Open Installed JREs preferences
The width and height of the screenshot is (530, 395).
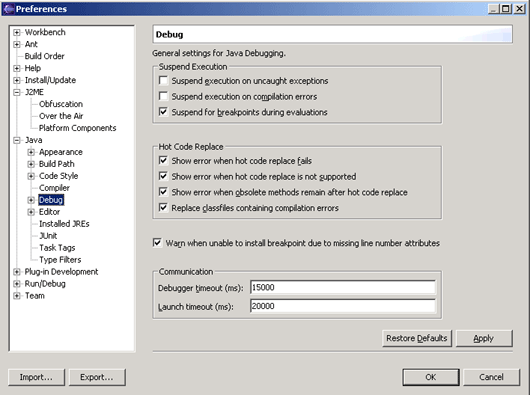coord(64,224)
